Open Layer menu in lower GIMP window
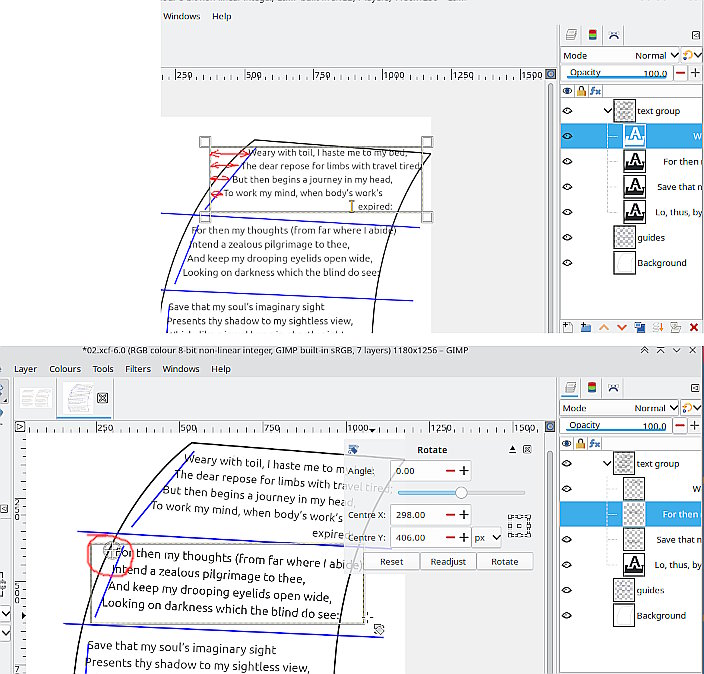Screen dimensions: 704x674 pos(26,369)
